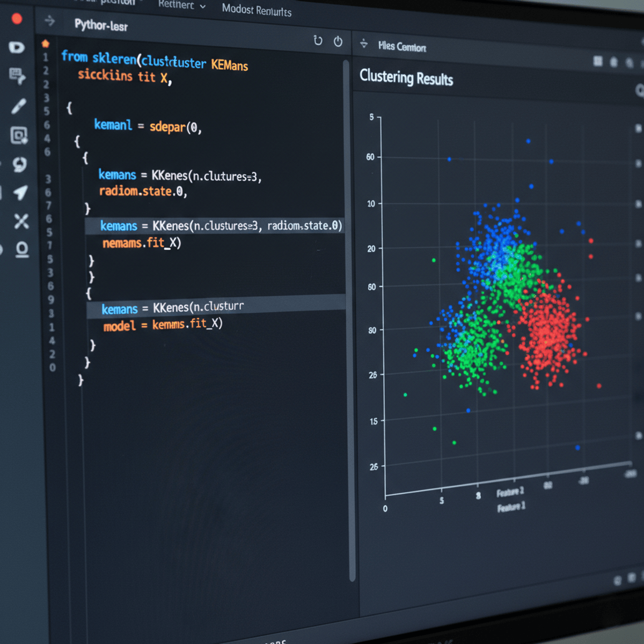
Task: Select the Pencil tool in the left sidebar
Action: 17,106
